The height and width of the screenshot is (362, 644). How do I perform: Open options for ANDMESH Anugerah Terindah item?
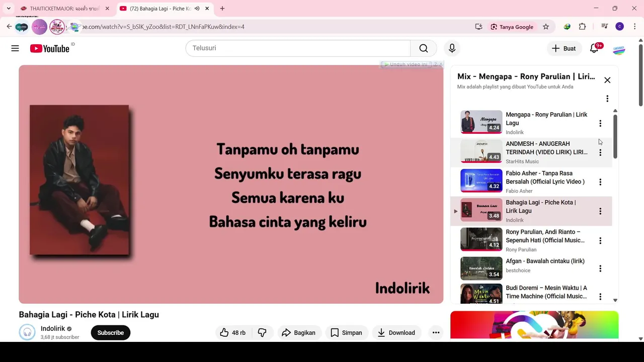click(x=600, y=152)
